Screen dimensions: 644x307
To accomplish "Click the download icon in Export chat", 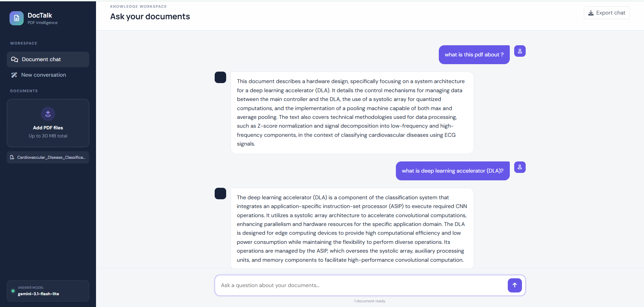I will pyautogui.click(x=591, y=13).
